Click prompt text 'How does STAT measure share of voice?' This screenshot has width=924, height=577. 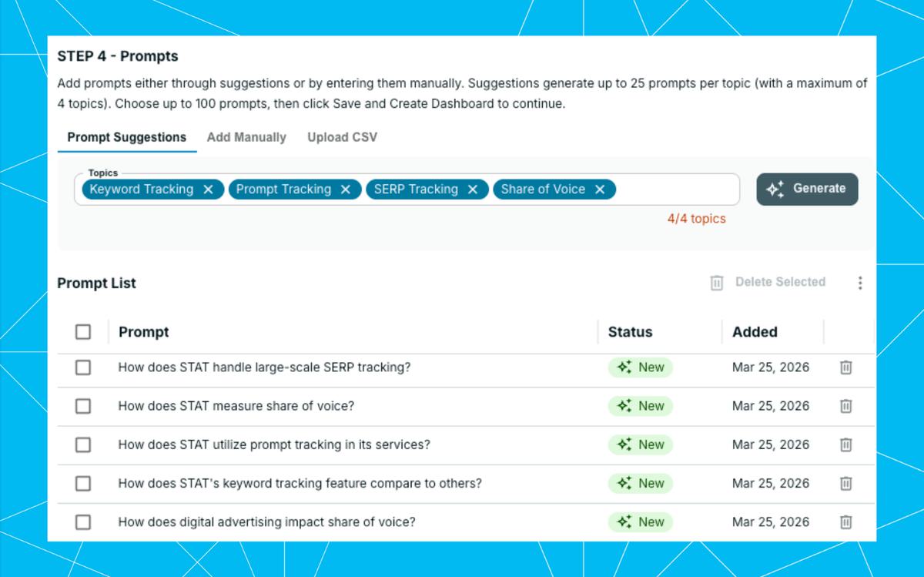[236, 406]
